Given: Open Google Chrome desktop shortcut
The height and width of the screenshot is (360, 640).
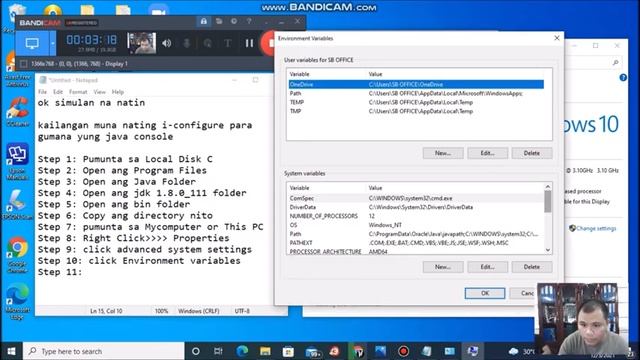Looking at the screenshot, I should pos(17,254).
